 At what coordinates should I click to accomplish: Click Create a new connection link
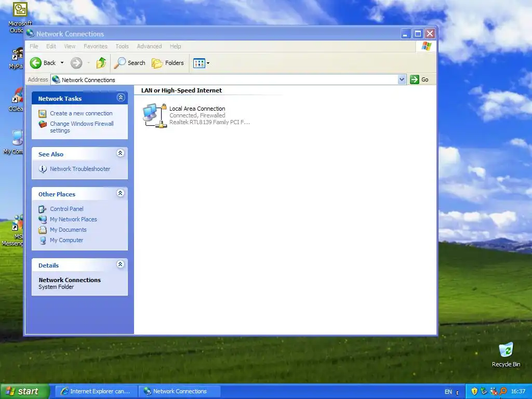coord(81,113)
